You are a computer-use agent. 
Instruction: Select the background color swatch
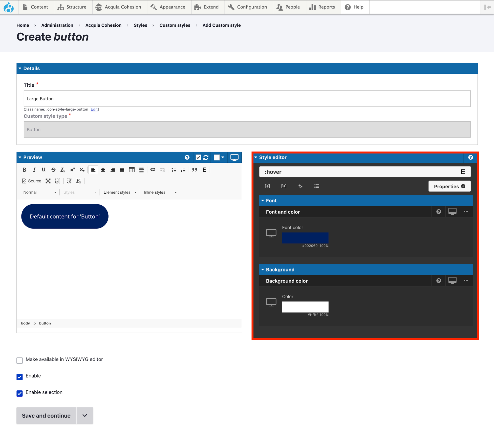point(305,306)
